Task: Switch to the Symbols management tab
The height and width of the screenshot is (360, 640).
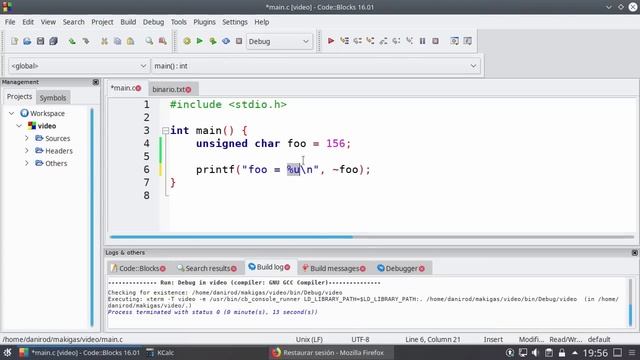Action: (53, 98)
